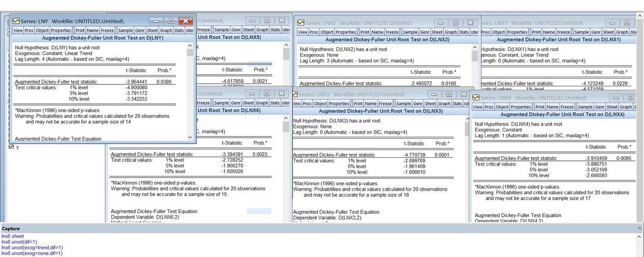This screenshot has width=644, height=257.
Task: Close the Capture panel with its X
Action: click(x=639, y=228)
